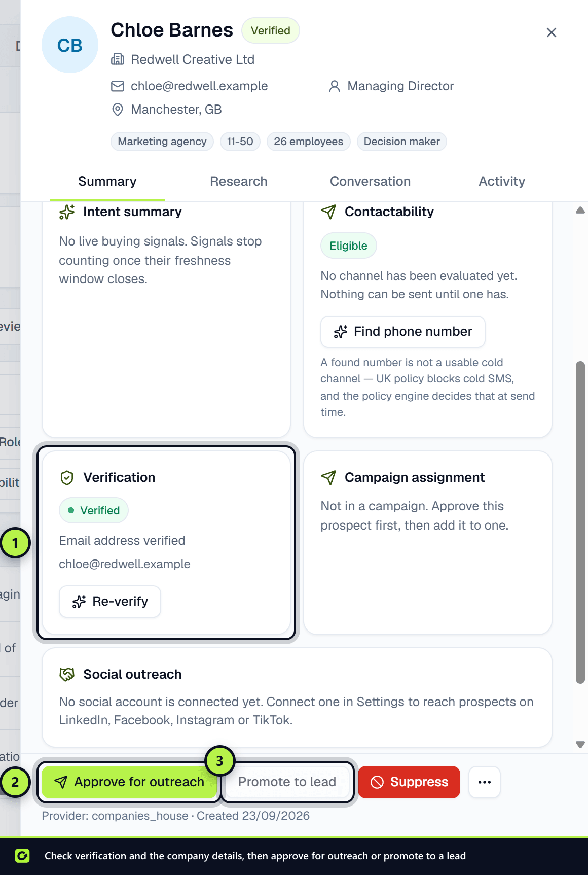
Task: Click the person icon beside Managing Director
Action: click(334, 86)
